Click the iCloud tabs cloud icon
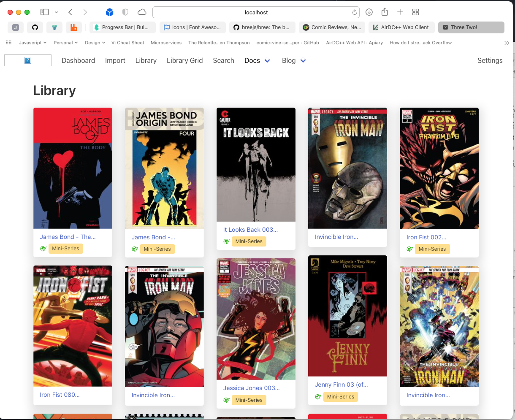 pyautogui.click(x=142, y=12)
